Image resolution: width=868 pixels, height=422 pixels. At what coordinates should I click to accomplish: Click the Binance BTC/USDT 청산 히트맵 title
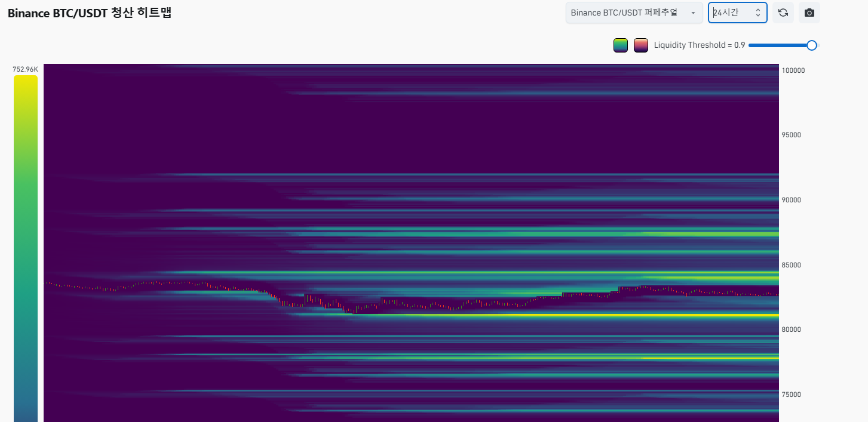click(x=90, y=13)
